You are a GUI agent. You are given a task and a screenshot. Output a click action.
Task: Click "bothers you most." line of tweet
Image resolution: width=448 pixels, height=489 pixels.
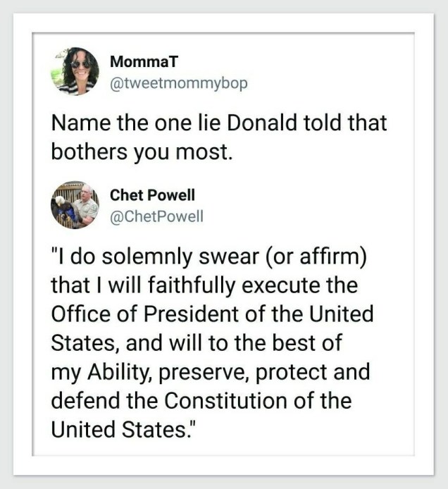[141, 151]
